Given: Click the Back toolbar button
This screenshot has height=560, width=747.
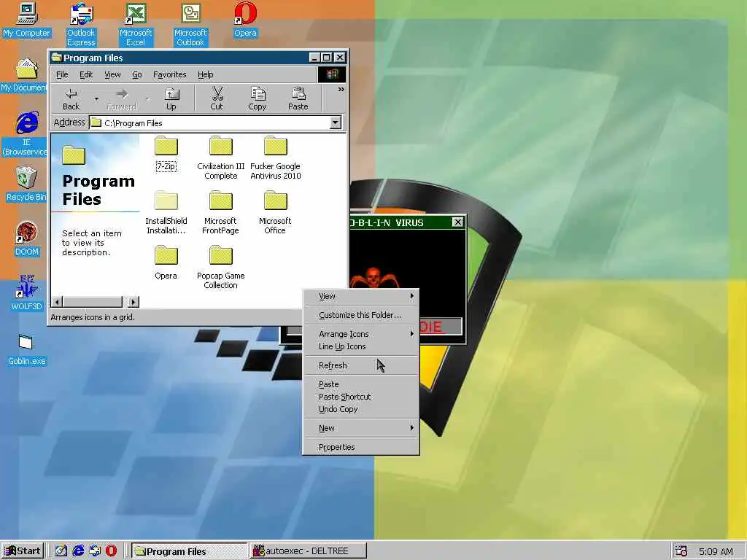Looking at the screenshot, I should (x=71, y=99).
